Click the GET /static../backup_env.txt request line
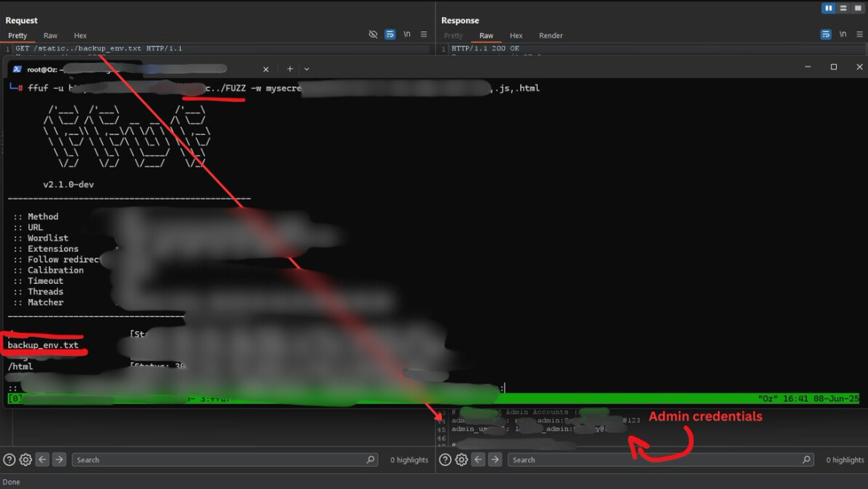 point(99,48)
